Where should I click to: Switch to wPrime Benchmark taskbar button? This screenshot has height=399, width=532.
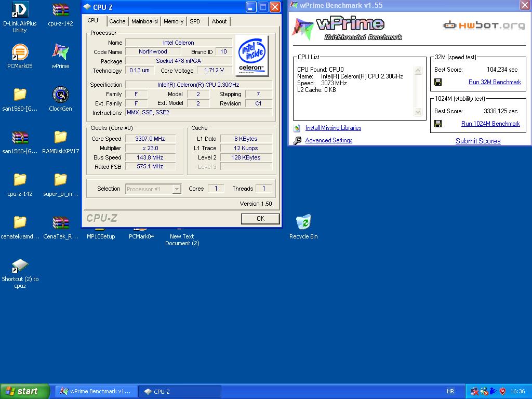pos(96,391)
